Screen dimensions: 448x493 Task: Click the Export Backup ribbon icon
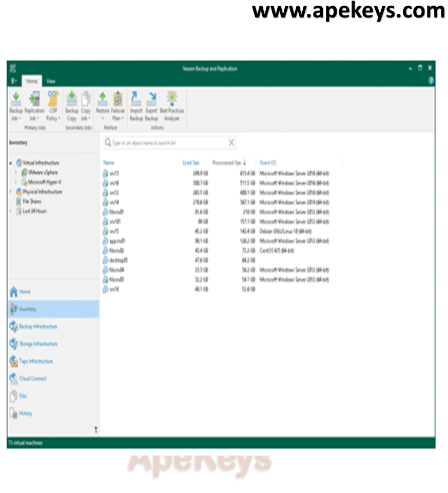click(x=151, y=99)
